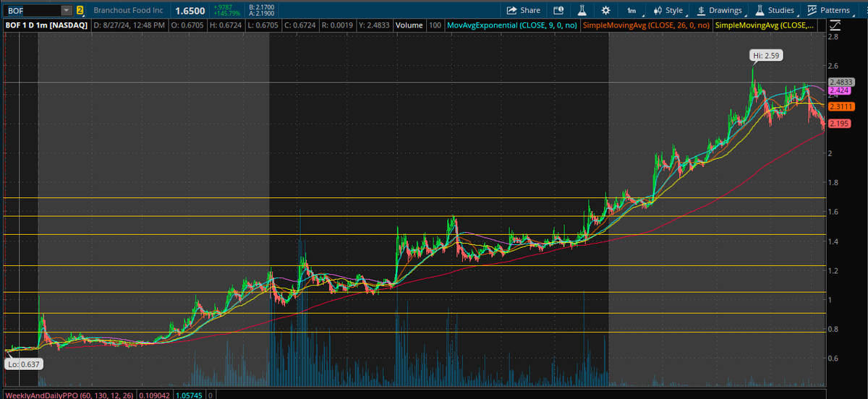This screenshot has width=868, height=399.
Task: Click the Y: 2.4833 cursor value
Action: 373,25
